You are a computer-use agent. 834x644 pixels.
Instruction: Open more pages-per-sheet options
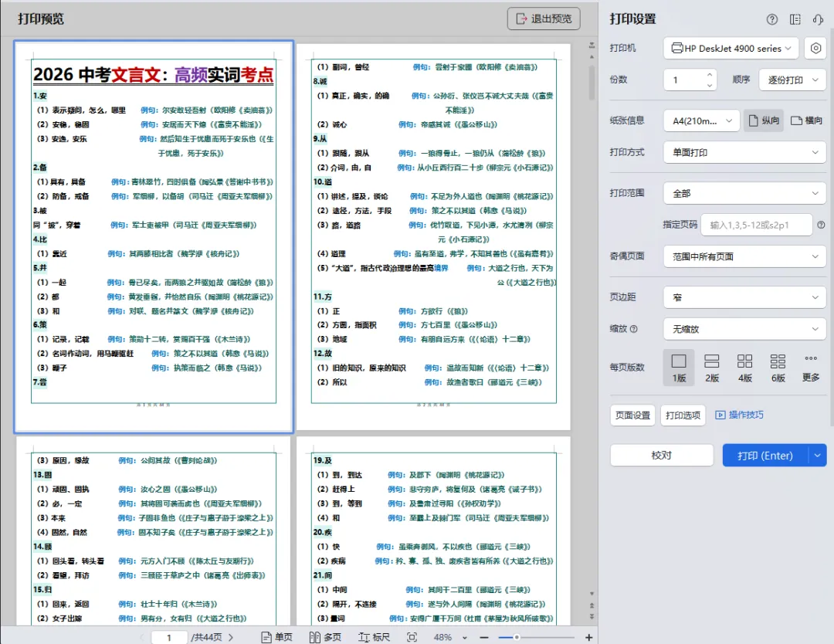(811, 368)
